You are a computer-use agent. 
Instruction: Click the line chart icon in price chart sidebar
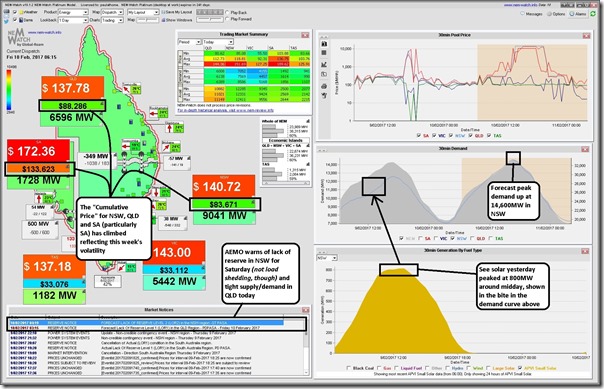coord(324,64)
